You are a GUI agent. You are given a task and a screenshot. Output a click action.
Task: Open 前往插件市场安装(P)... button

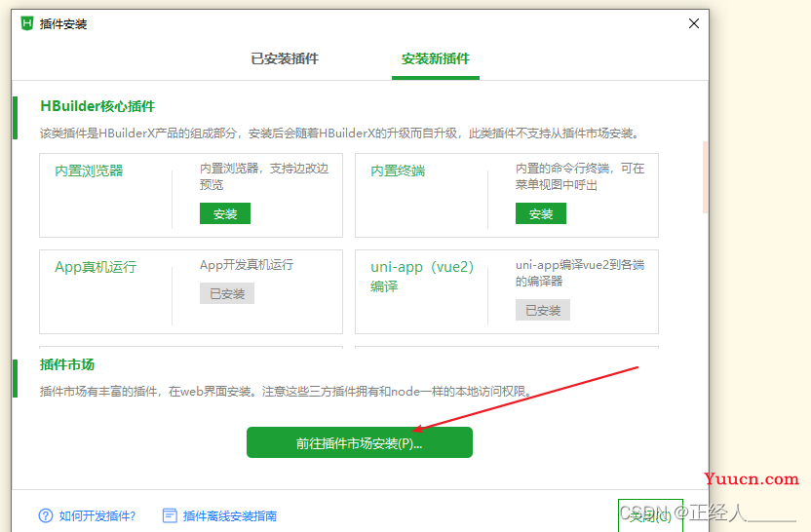[x=360, y=442]
